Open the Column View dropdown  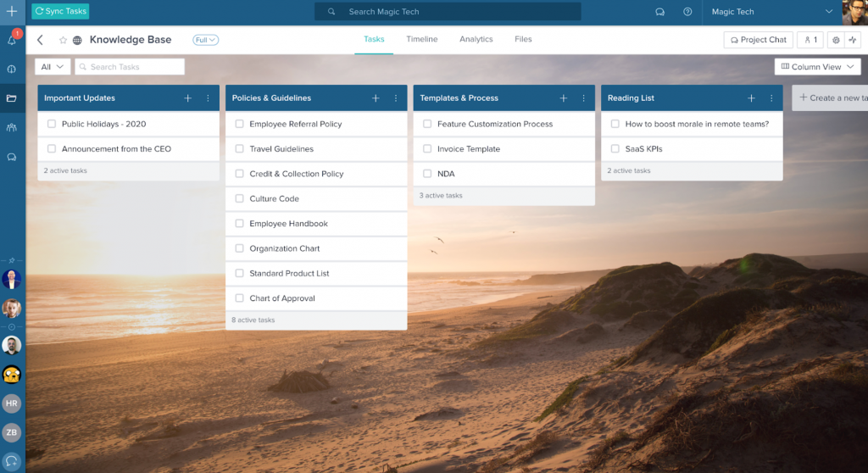[818, 66]
